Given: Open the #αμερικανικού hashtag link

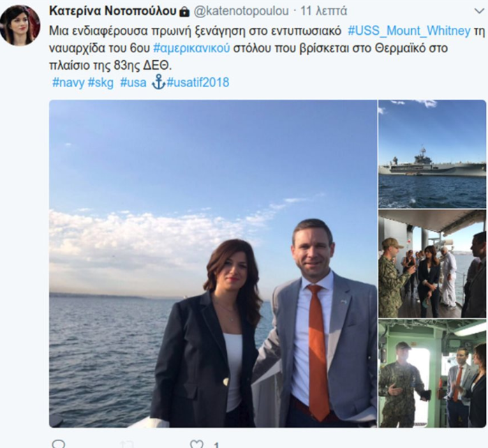Looking at the screenshot, I should coord(192,48).
